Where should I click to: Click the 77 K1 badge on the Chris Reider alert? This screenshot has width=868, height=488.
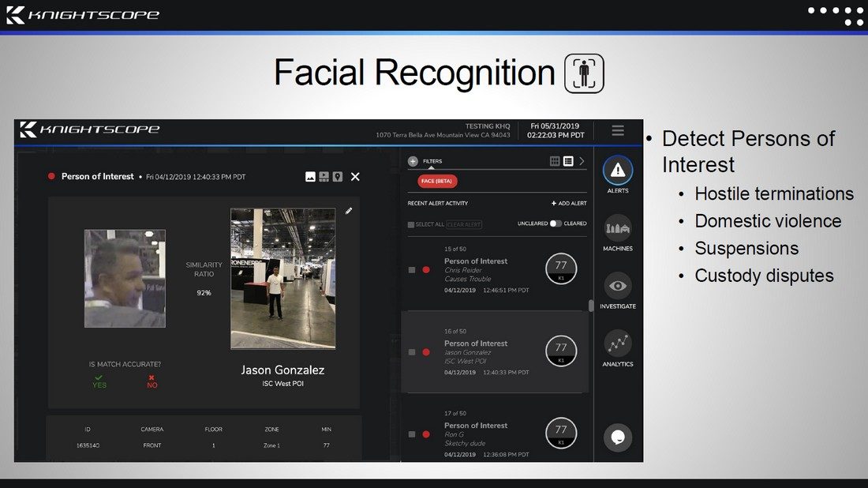coord(561,268)
